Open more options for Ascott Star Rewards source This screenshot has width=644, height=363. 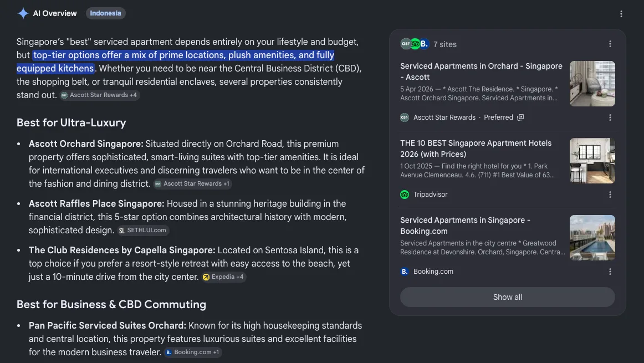coord(610,117)
